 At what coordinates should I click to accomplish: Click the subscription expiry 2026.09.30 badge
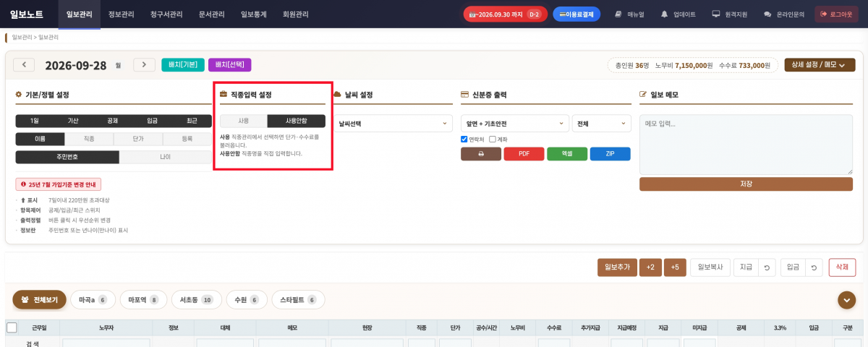[x=505, y=14]
